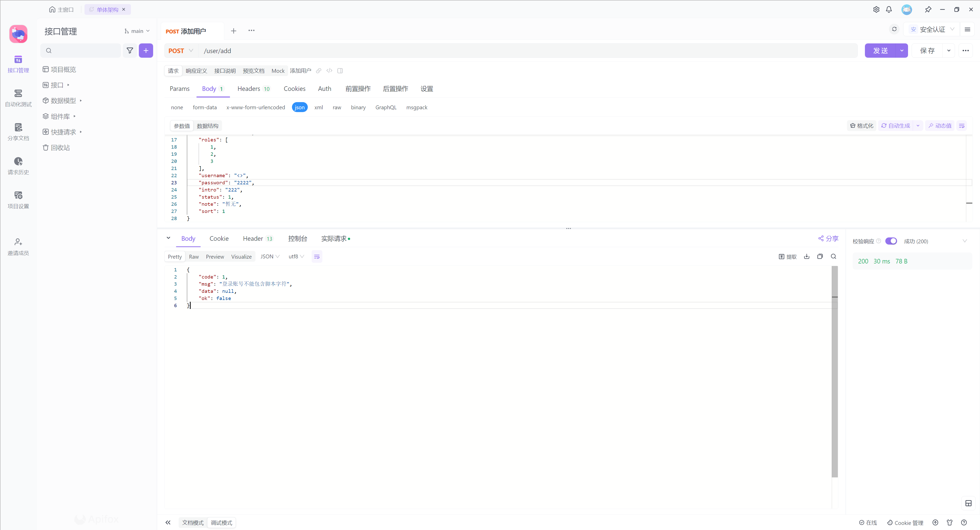The image size is (980, 530).
Task: Open the automation testing sidebar section
Action: point(18,98)
